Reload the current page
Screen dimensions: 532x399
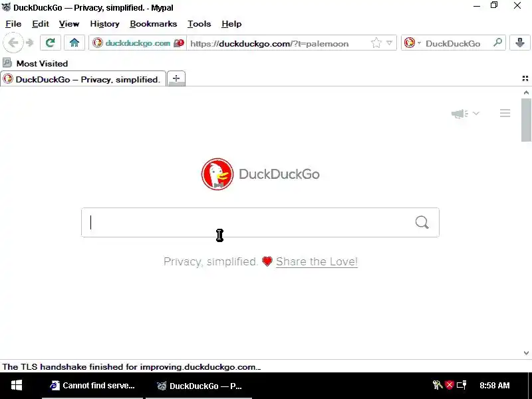click(x=51, y=43)
